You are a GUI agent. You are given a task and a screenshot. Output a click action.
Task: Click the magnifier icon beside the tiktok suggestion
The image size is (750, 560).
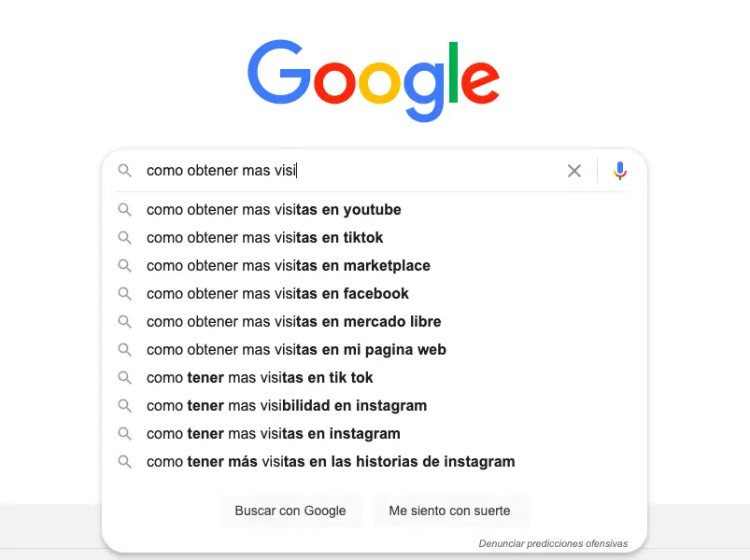coord(124,238)
